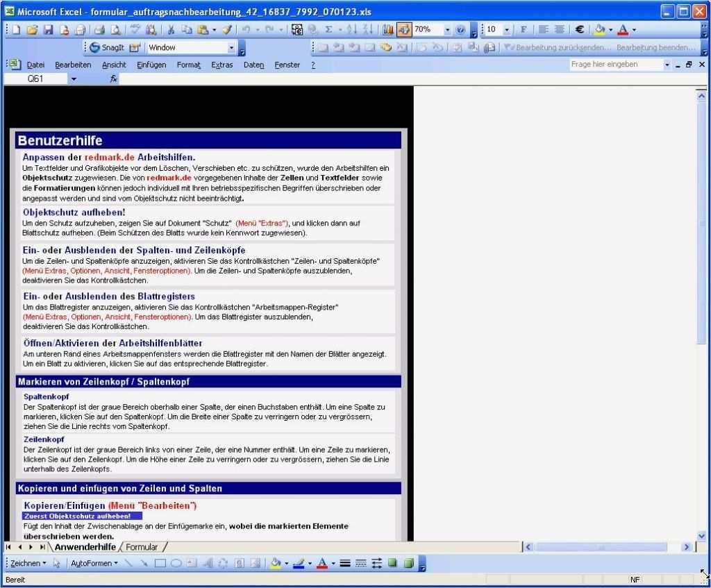This screenshot has width=711, height=588.
Task: Toggle centered text alignment
Action: [560, 29]
